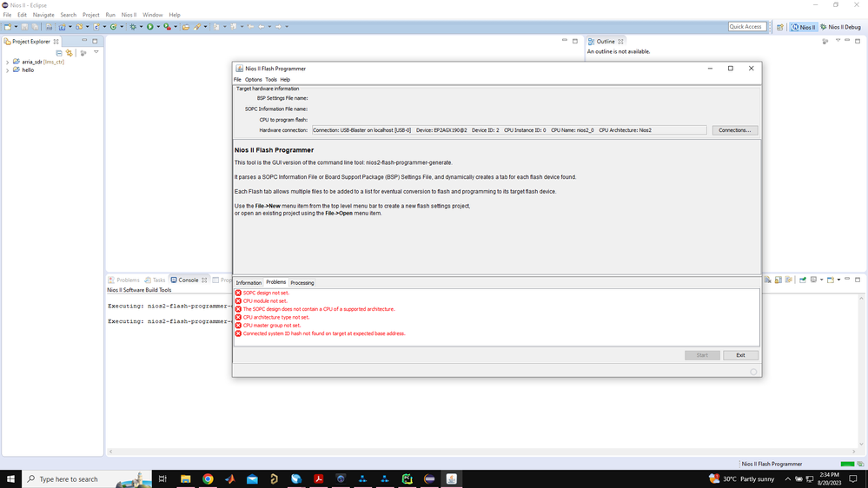The width and height of the screenshot is (868, 488).
Task: Click the Back navigation arrow icon
Action: (x=262, y=27)
